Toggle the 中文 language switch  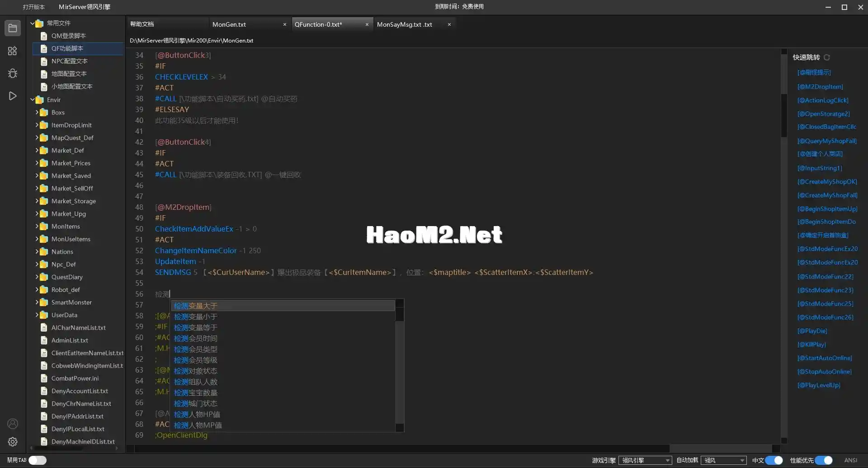click(x=774, y=460)
